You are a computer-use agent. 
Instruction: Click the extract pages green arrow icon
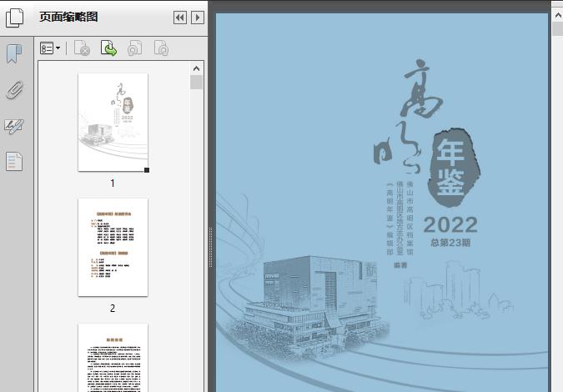click(108, 48)
